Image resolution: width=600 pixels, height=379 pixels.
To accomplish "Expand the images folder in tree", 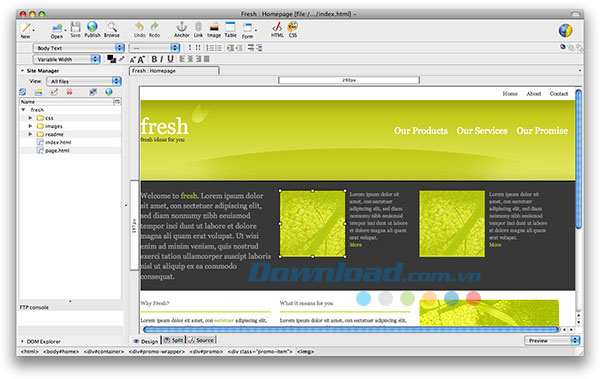I will [30, 126].
